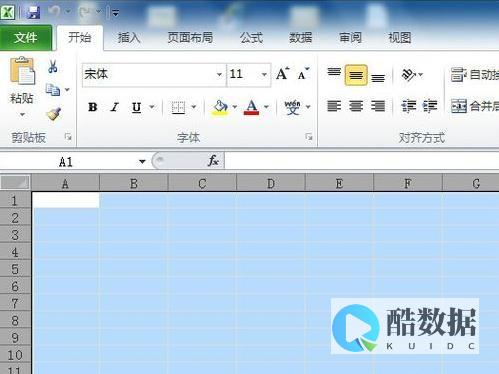Viewport: 499px width, 374px height.
Task: Open the font name dropdown arrow
Action: 219,75
